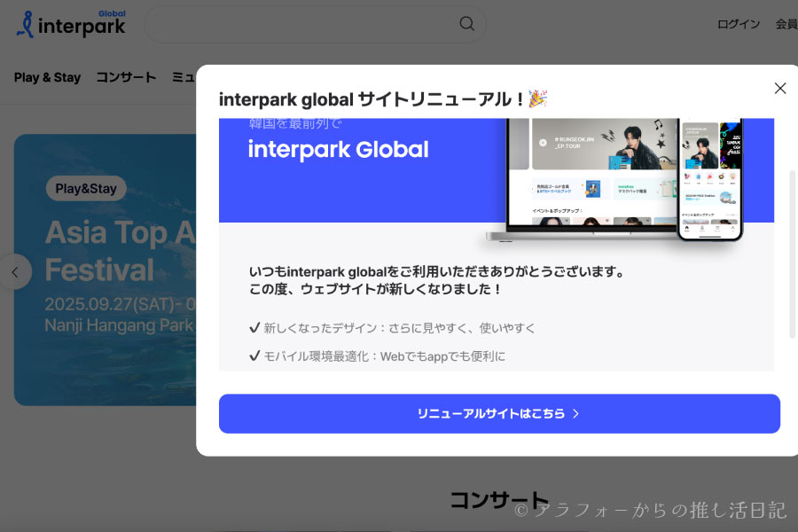Click the Play&Stay tag on the banner
The width and height of the screenshot is (798, 532).
pos(86,188)
